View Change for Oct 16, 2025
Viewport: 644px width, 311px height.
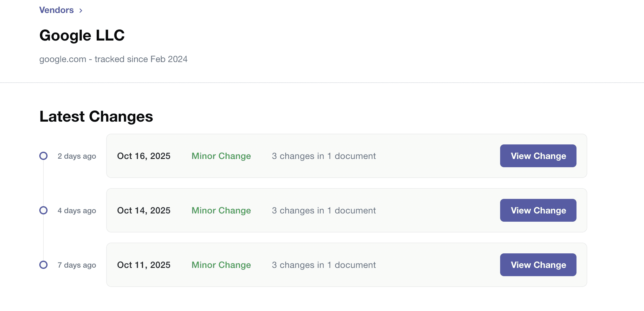538,156
